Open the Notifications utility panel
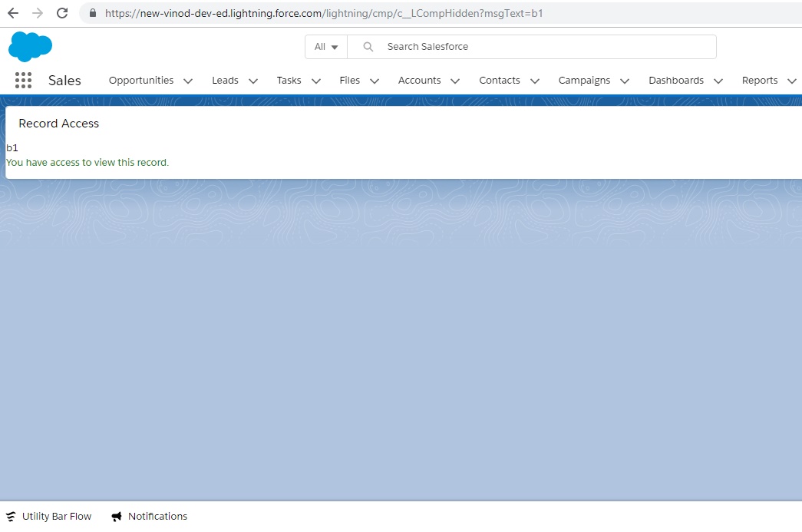Screen dimensions: 802x532 click(x=150, y=517)
